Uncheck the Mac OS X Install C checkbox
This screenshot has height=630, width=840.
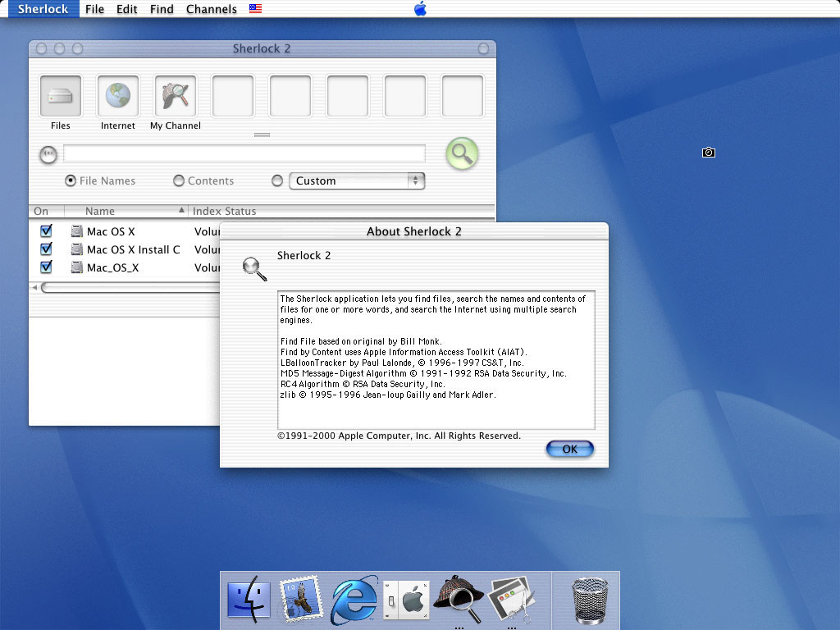pos(46,249)
